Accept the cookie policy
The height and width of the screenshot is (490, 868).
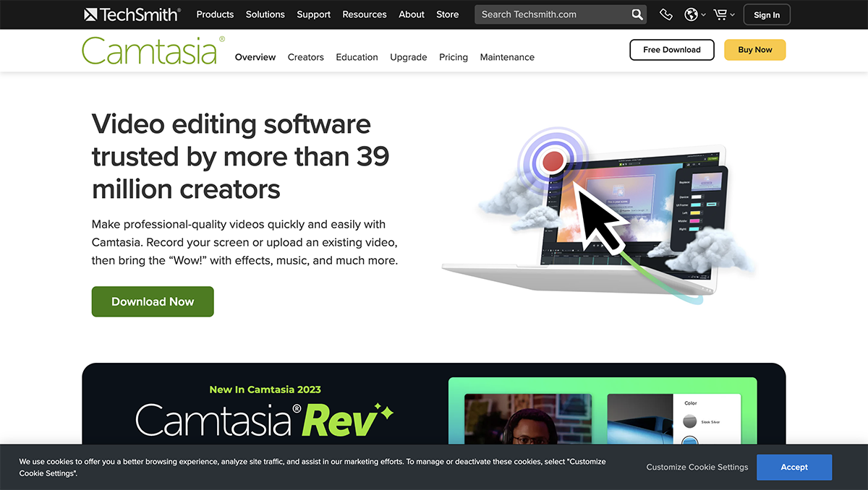point(793,467)
